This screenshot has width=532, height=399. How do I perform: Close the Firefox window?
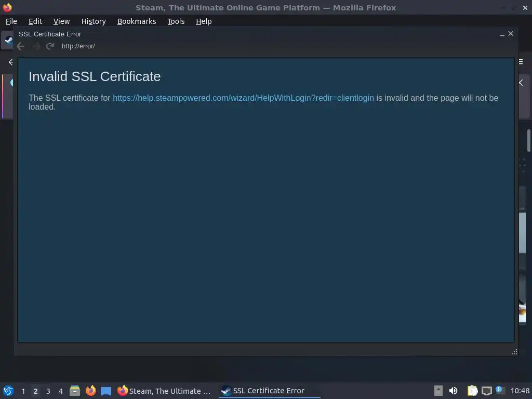pos(525,7)
